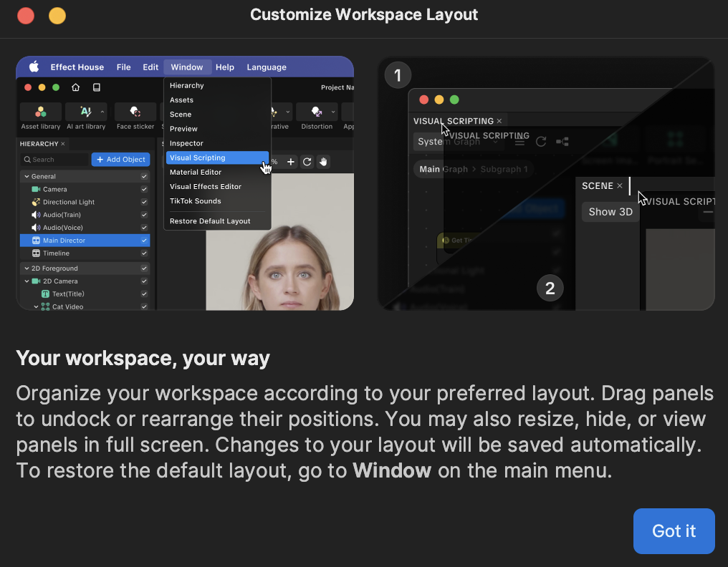Toggle the Camera visibility checkbox
Screen dimensions: 728x567
tap(144, 190)
